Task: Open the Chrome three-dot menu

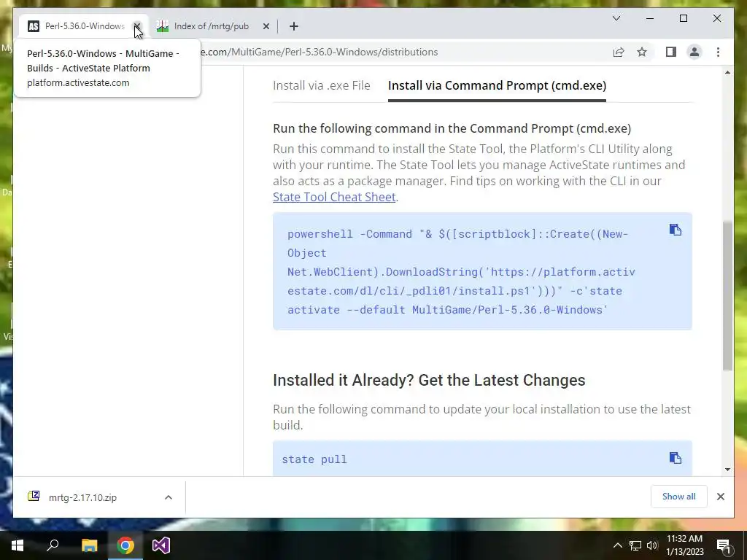Action: coord(718,52)
